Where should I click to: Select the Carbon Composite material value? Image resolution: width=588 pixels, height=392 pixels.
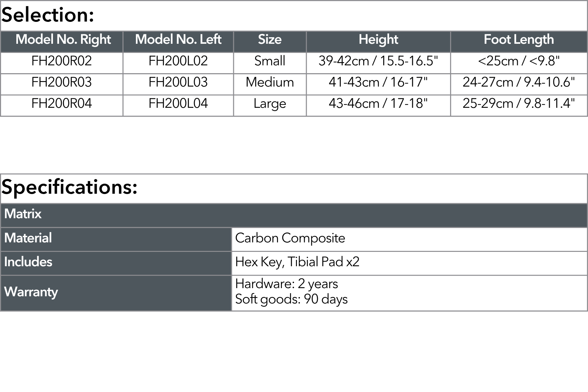click(x=290, y=238)
